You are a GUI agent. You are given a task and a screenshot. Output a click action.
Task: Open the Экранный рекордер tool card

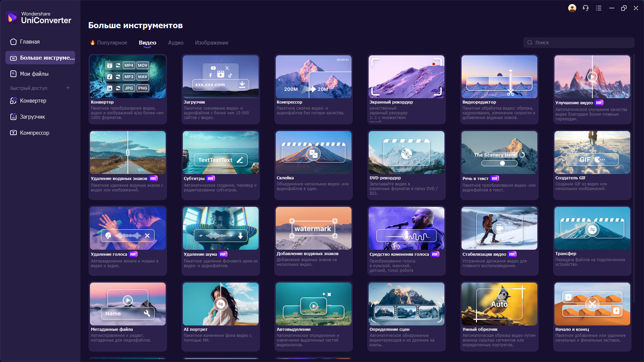[x=406, y=89]
